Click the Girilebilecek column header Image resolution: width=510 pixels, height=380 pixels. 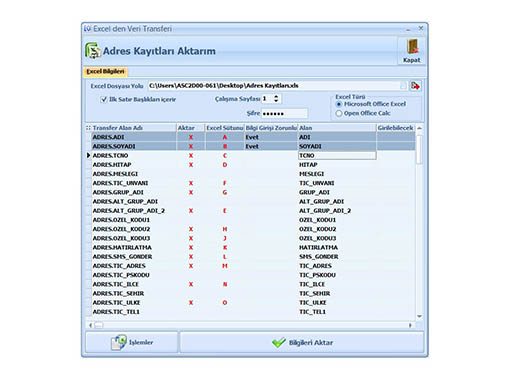(396, 128)
